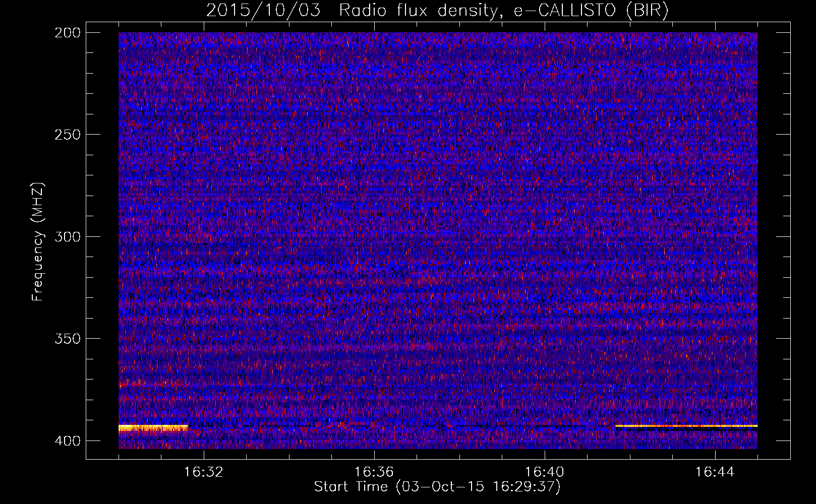Click the 'Start Time (03-Oct-15 16:29:37)' label

(x=437, y=487)
